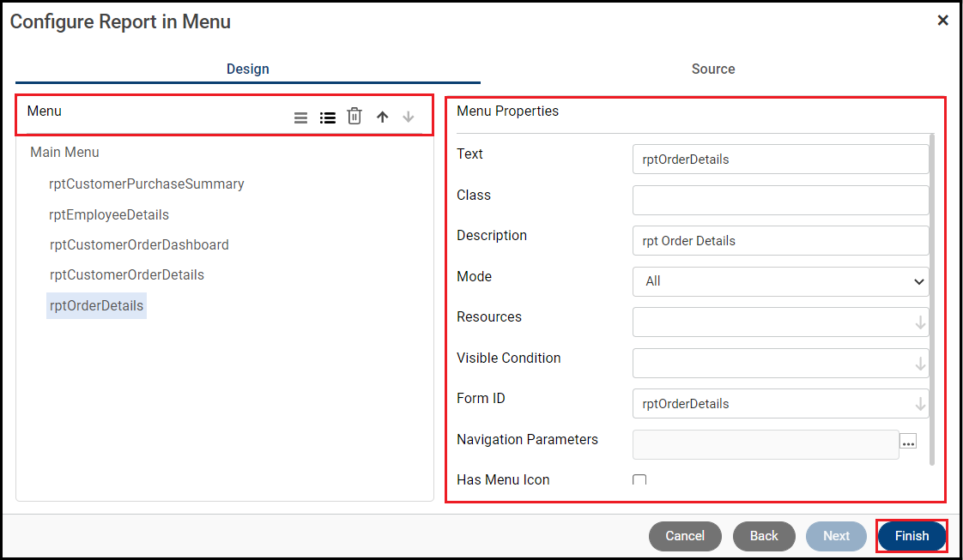The image size is (963, 560).
Task: Expand the Form ID field arrow
Action: pyautogui.click(x=920, y=404)
